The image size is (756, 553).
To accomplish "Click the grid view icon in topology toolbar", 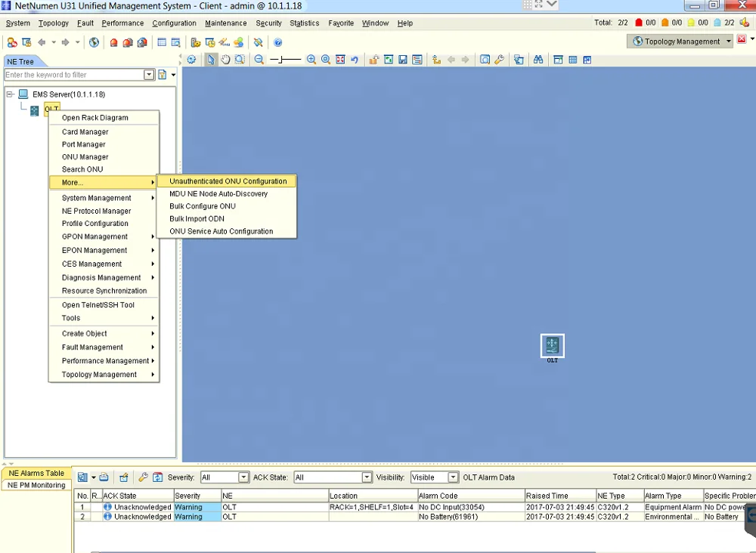I will coord(573,60).
